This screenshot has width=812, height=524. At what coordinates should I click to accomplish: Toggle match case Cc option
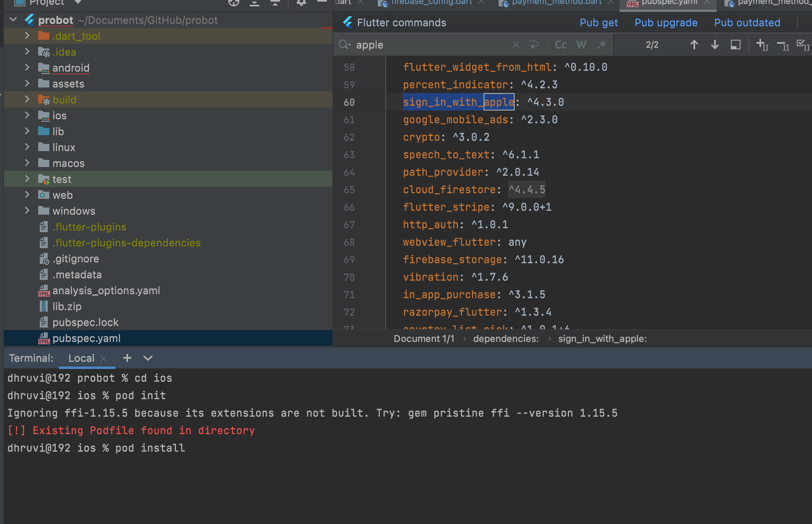pos(561,45)
